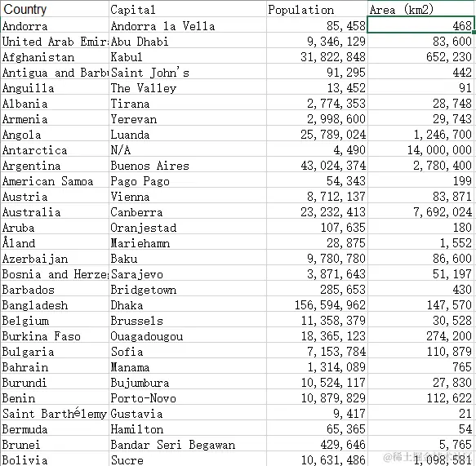Select the Sarajevo cell
476x466 pixels.
tap(188, 273)
